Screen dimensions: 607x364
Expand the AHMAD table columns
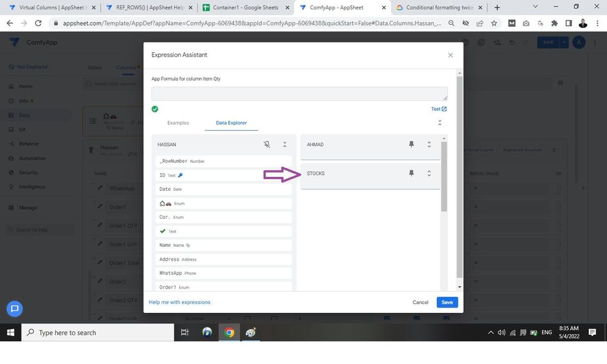click(429, 144)
